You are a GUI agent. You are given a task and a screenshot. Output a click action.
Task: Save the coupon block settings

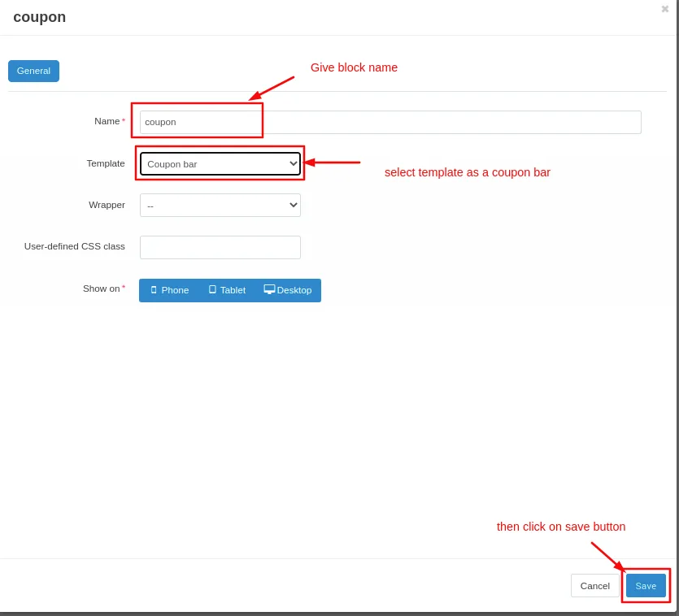pyautogui.click(x=646, y=586)
